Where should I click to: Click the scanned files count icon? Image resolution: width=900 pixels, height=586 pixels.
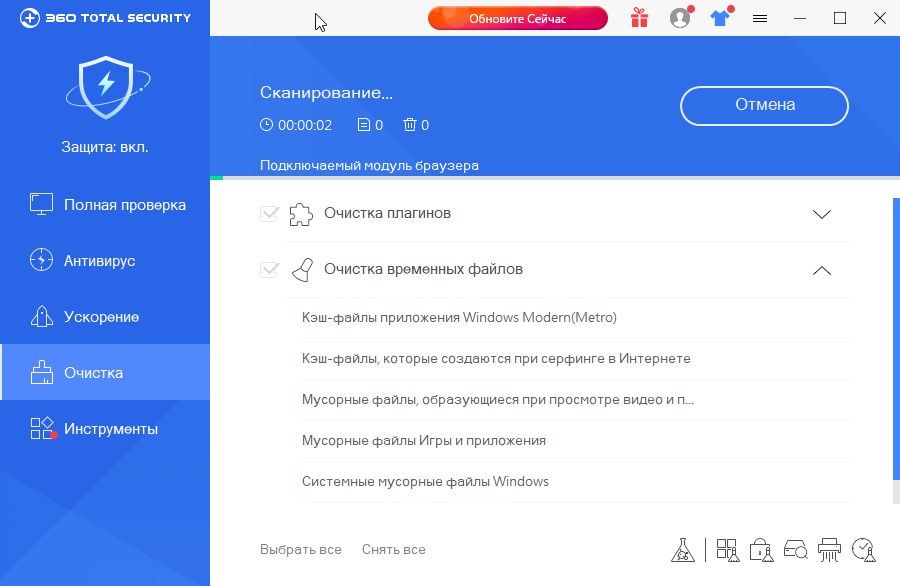[x=363, y=125]
